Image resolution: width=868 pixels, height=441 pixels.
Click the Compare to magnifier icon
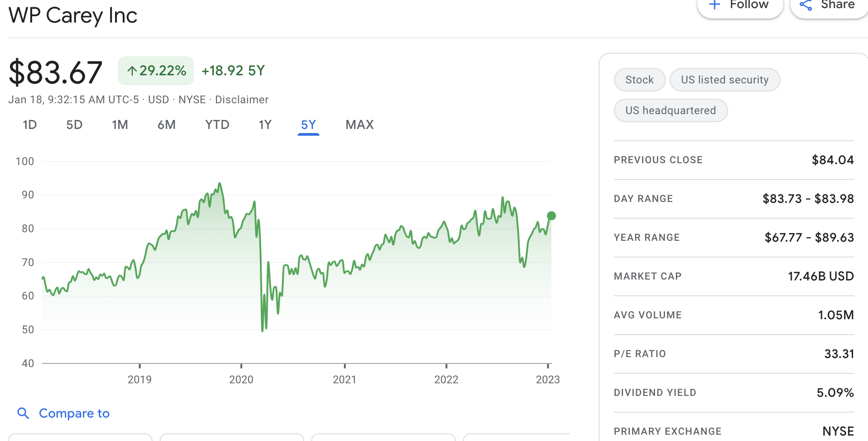[x=23, y=413]
